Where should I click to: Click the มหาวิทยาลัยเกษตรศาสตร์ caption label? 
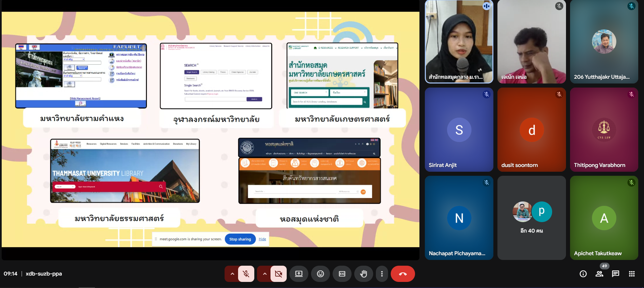point(342,119)
